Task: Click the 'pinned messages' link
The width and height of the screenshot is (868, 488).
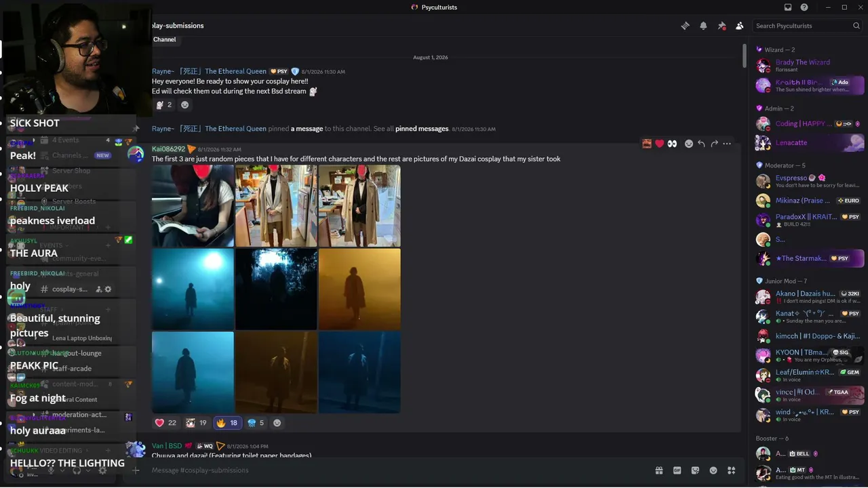Action: click(x=422, y=129)
